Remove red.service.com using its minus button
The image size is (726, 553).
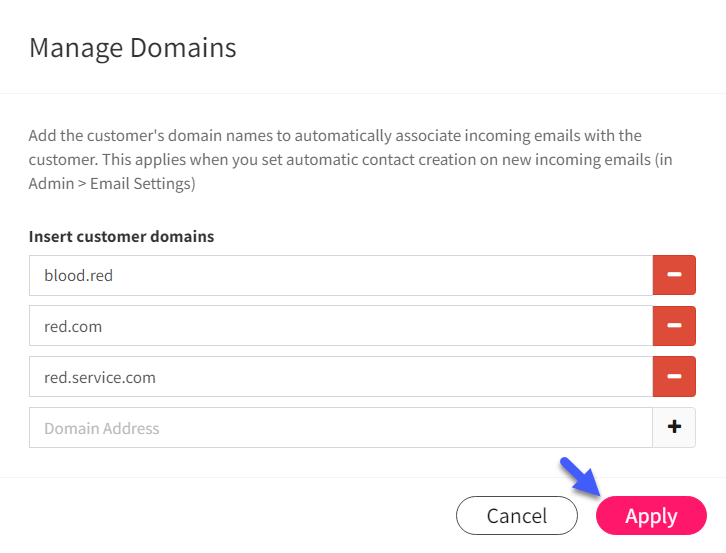[x=674, y=377]
